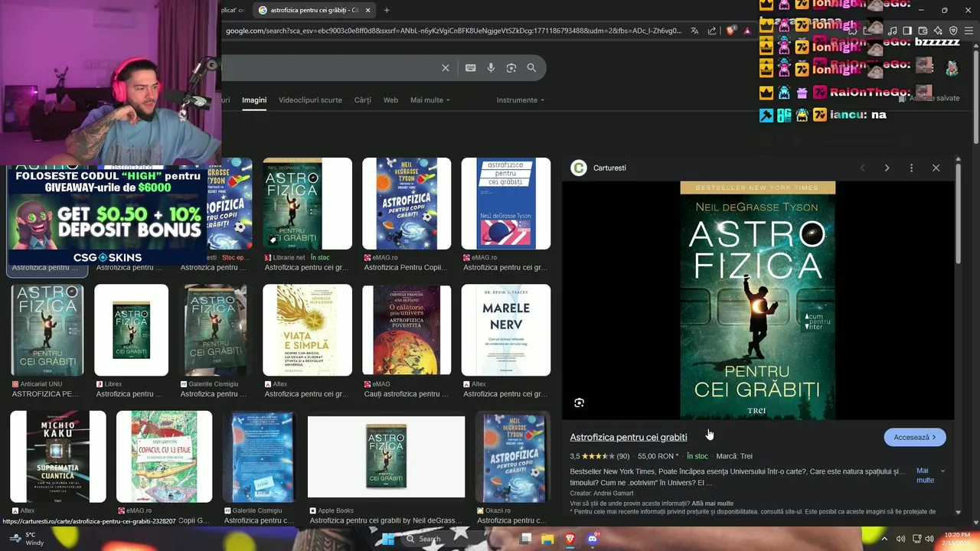The height and width of the screenshot is (551, 980).
Task: Click the weather widget 5°C Windy
Action: coord(25,539)
